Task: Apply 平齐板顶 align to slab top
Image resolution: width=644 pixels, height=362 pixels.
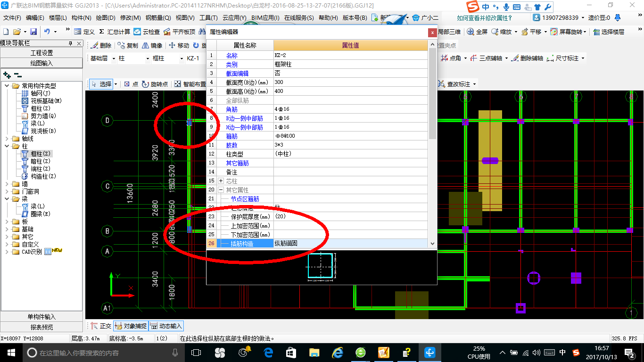Action: point(179,32)
